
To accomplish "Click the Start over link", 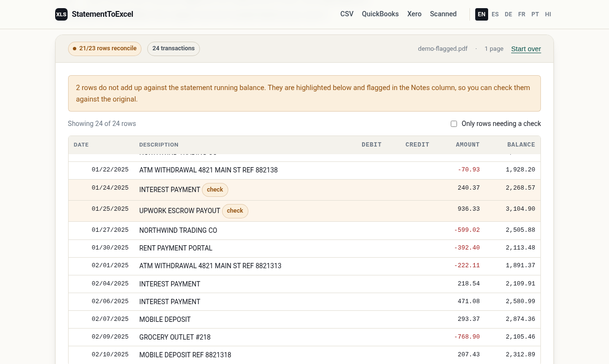I will click(x=526, y=49).
